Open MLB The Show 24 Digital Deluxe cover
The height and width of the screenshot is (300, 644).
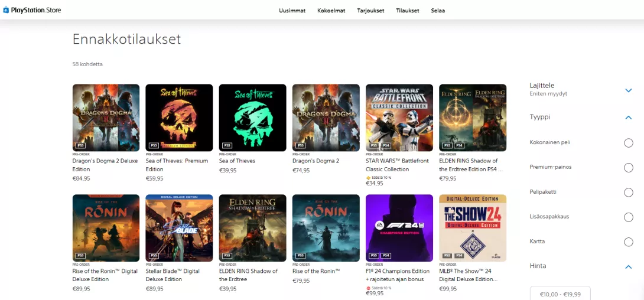click(473, 228)
